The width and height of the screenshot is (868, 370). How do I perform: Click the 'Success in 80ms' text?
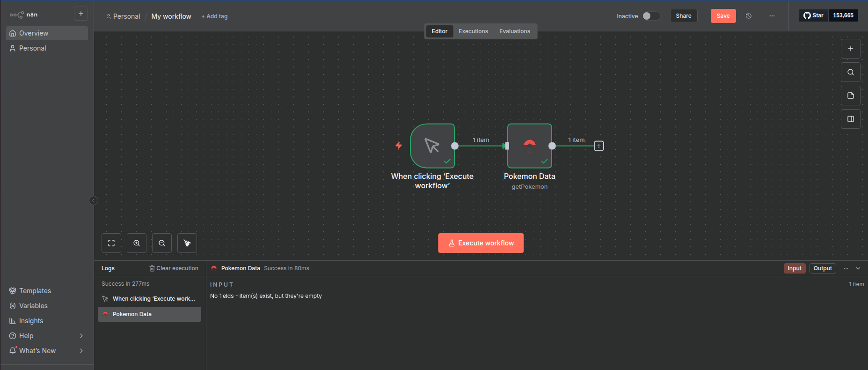point(286,268)
